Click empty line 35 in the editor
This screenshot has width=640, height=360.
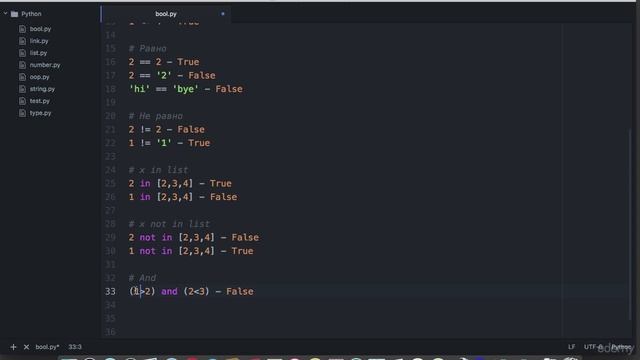coord(367,318)
